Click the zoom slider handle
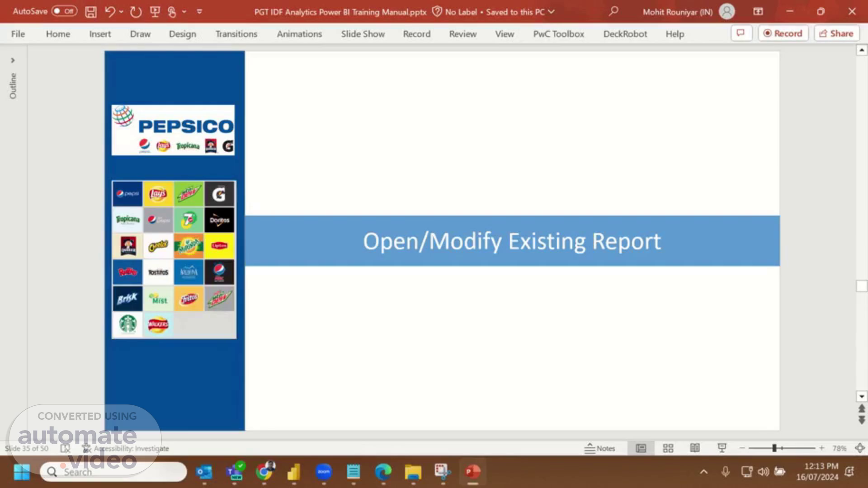The image size is (868, 488). 774,448
